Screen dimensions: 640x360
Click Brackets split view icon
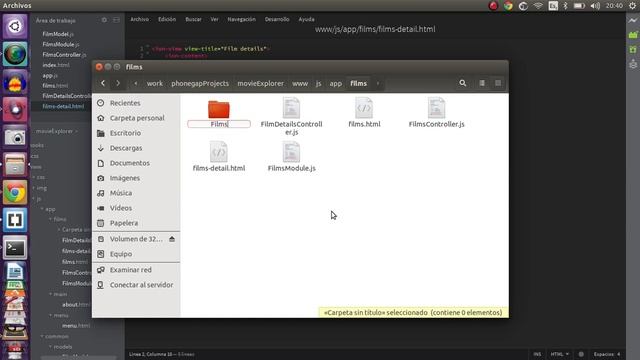(x=116, y=20)
